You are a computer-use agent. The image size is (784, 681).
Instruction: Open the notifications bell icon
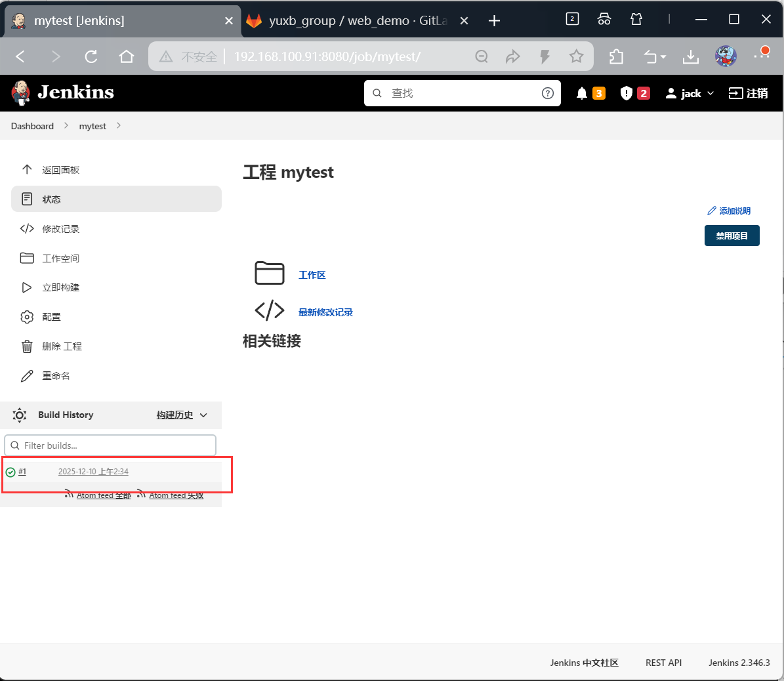tap(581, 94)
